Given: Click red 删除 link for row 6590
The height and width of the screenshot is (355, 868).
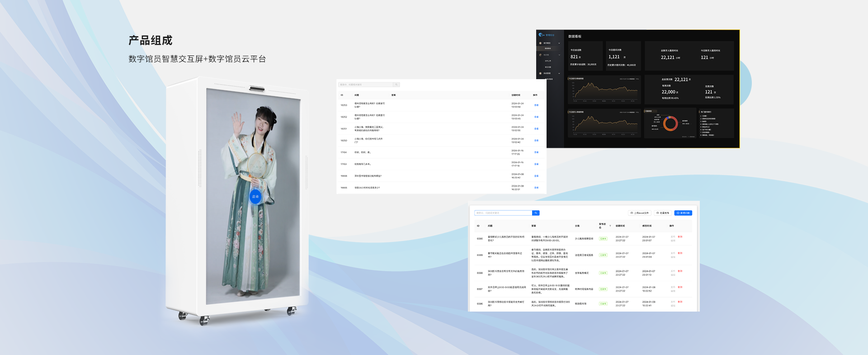Looking at the screenshot, I should [680, 237].
